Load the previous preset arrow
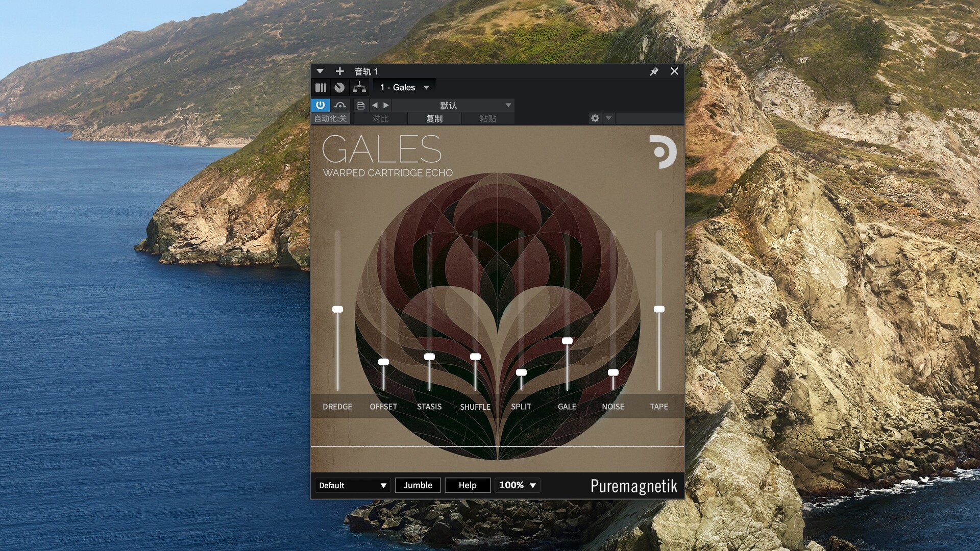This screenshot has width=980, height=551. pos(375,106)
